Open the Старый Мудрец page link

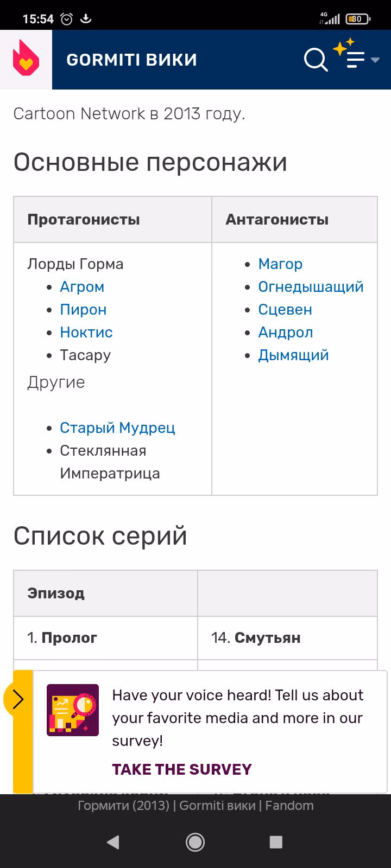(x=117, y=428)
